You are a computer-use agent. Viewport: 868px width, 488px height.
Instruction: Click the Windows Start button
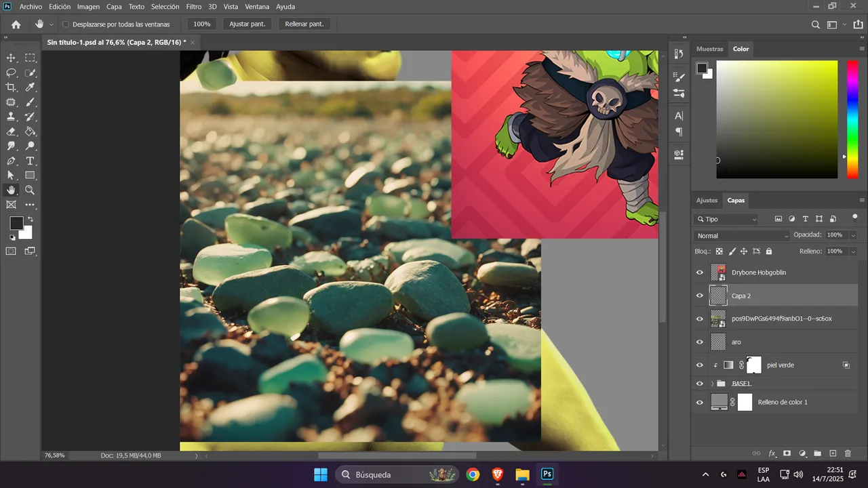click(321, 474)
